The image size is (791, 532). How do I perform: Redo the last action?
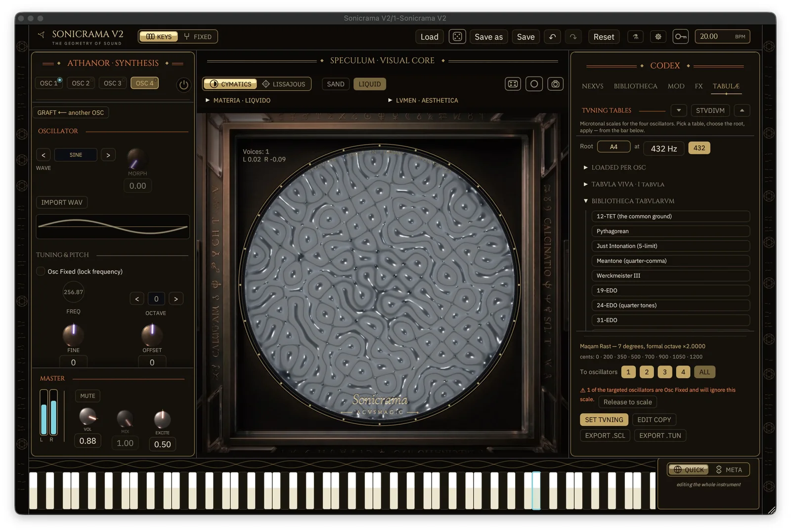[573, 37]
